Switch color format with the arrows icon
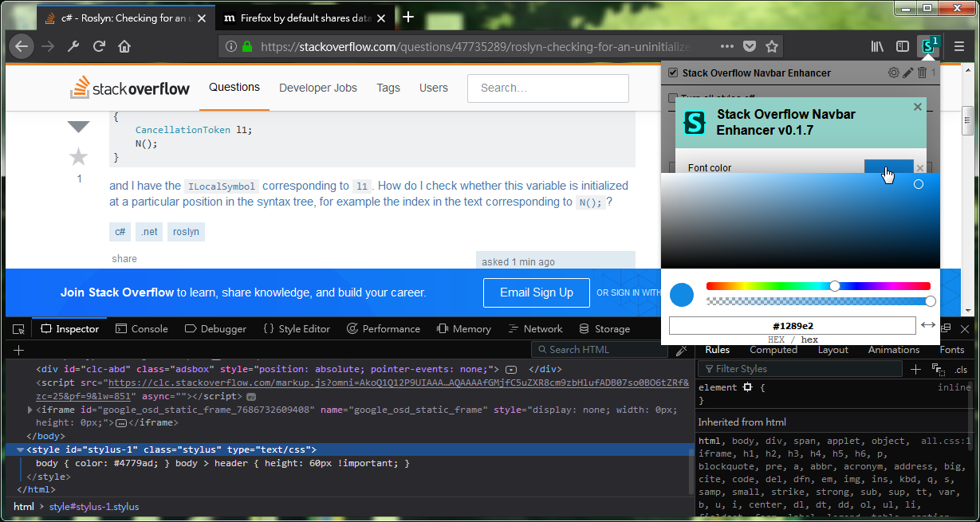 [x=928, y=325]
